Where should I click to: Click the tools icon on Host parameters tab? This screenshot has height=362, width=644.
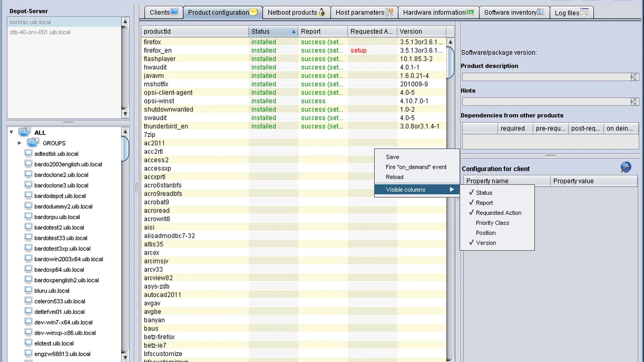(390, 12)
